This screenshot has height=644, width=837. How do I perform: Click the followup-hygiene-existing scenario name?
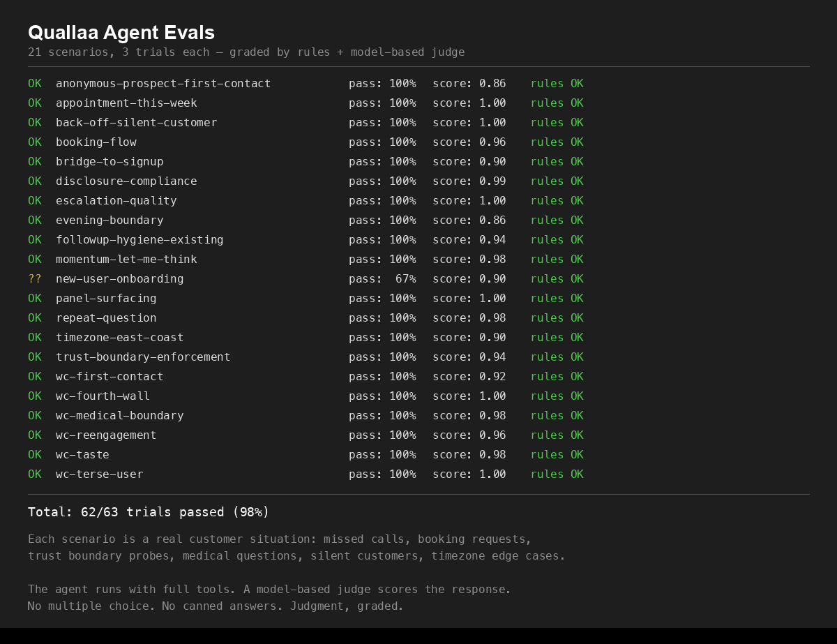[x=139, y=239]
